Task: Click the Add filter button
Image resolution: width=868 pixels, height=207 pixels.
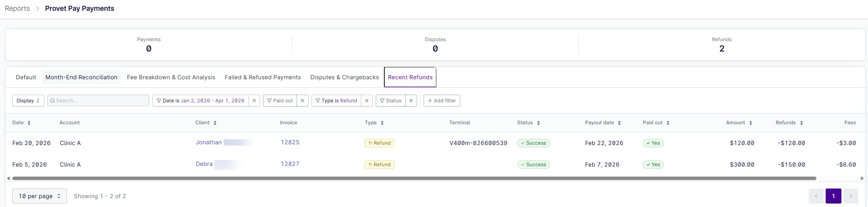Action: (x=442, y=101)
